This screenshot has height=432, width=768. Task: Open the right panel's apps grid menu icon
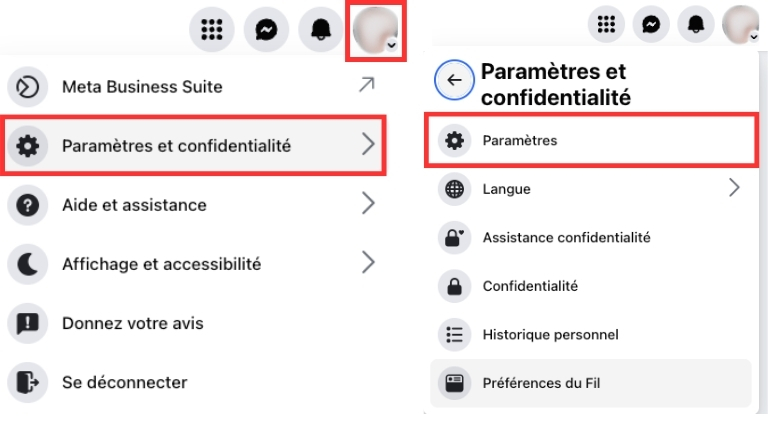pyautogui.click(x=605, y=23)
